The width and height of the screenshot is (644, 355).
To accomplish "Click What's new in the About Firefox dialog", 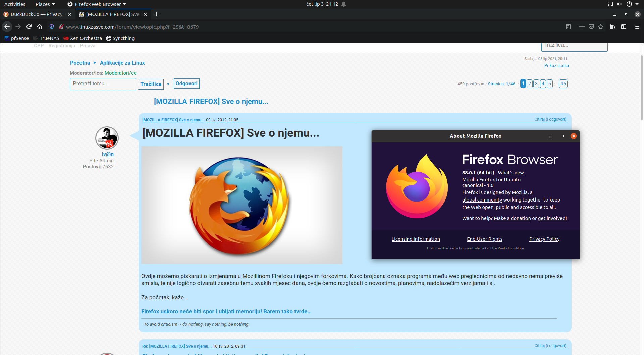I will point(511,173).
